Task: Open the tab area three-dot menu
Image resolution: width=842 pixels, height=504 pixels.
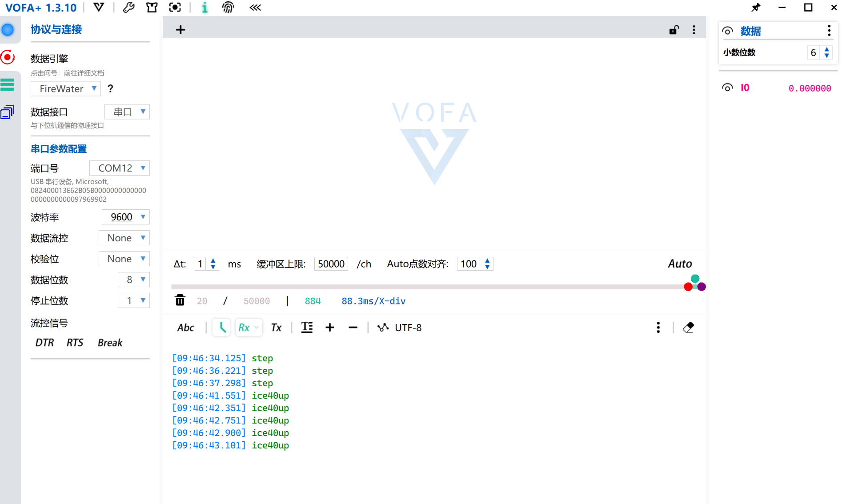Action: coord(694,30)
